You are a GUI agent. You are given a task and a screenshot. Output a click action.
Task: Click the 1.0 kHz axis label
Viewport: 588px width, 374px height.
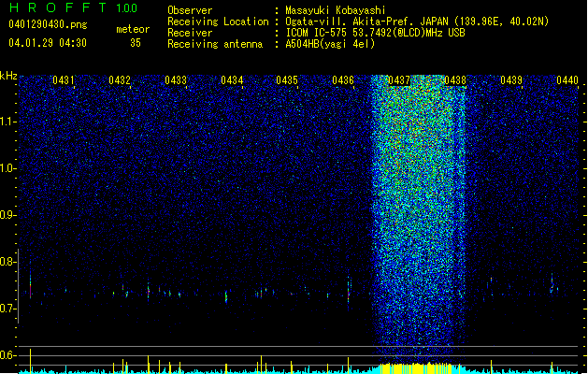pos(8,168)
